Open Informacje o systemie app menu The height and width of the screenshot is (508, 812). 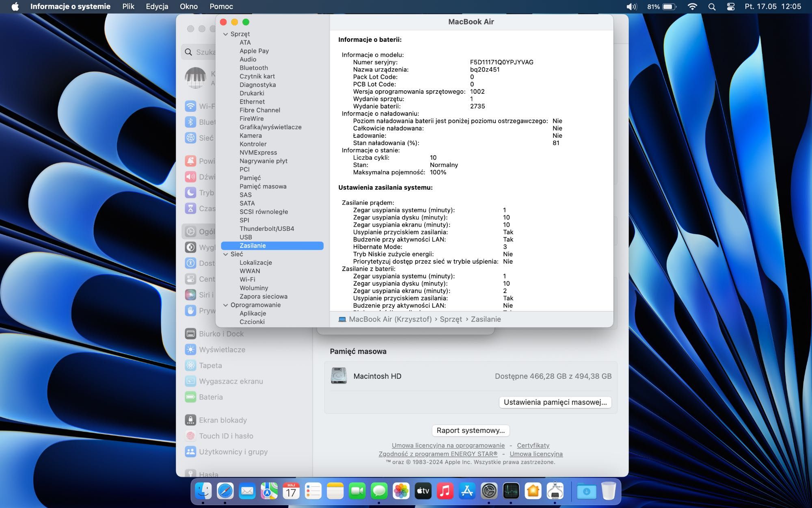click(x=70, y=7)
